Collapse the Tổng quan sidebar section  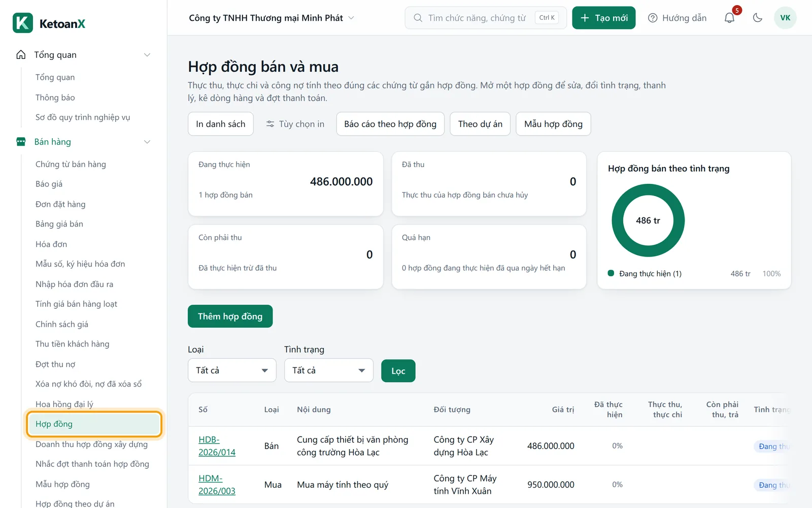[x=147, y=55]
